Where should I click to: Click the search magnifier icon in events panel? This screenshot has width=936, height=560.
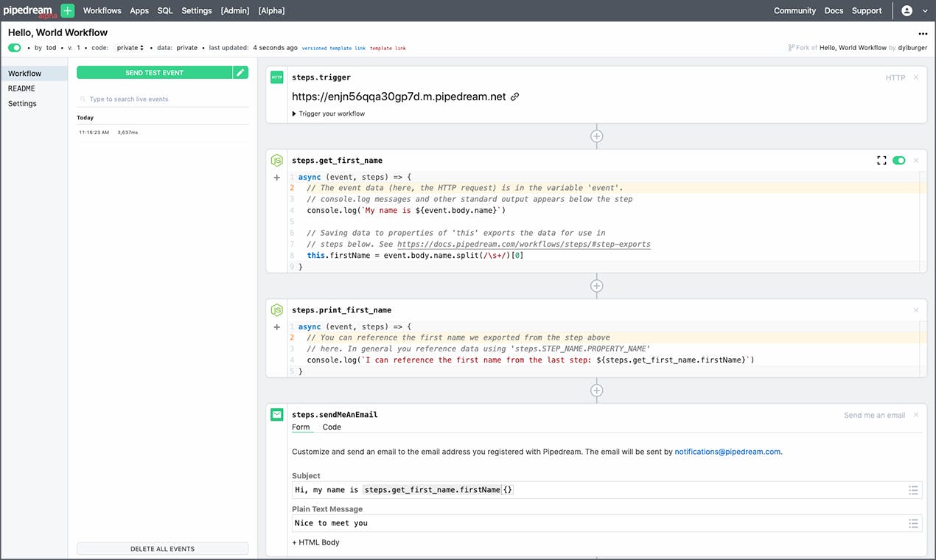83,99
